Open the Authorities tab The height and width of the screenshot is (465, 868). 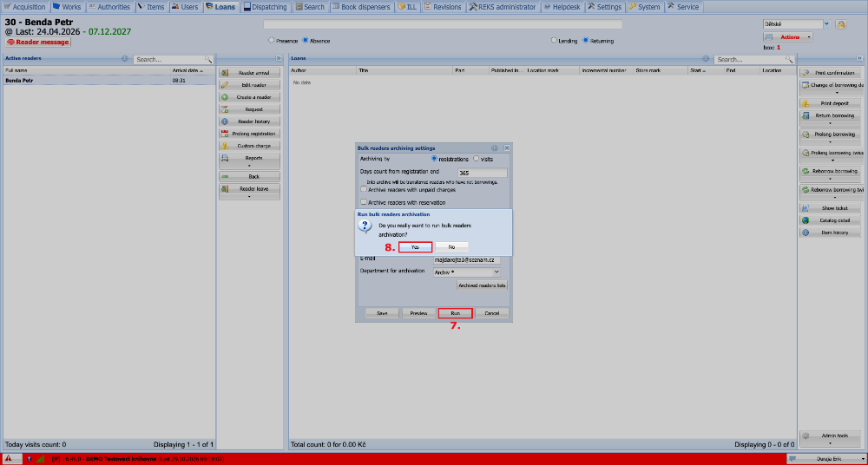pos(109,7)
